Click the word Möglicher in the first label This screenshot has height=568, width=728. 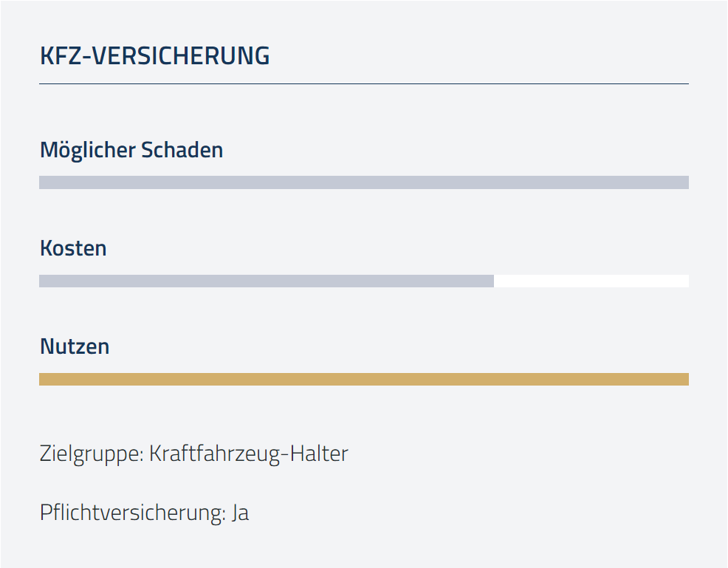tap(88, 151)
